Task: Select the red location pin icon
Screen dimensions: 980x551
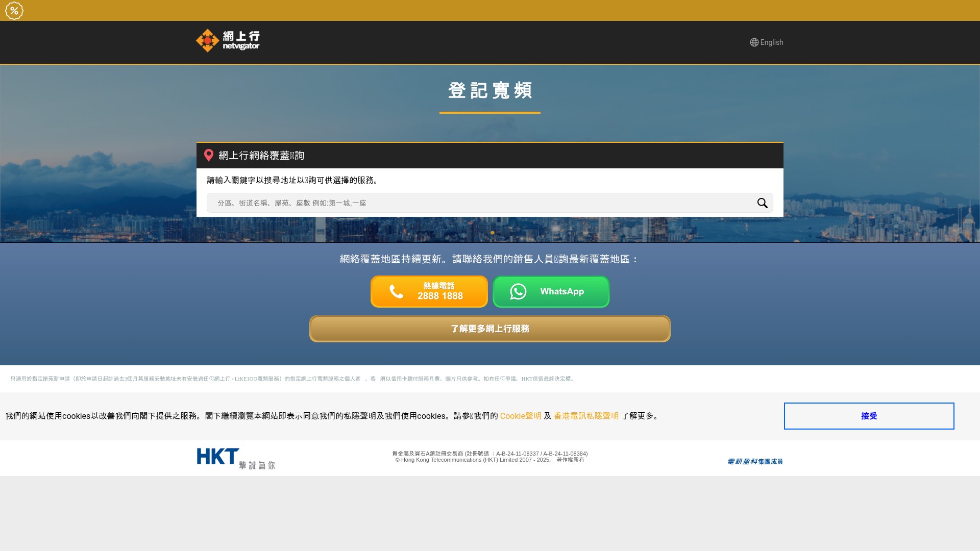Action: tap(209, 155)
